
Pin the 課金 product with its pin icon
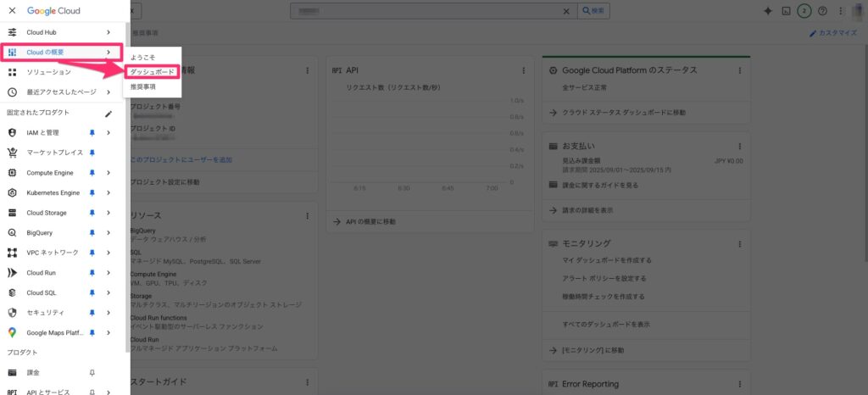(x=92, y=373)
